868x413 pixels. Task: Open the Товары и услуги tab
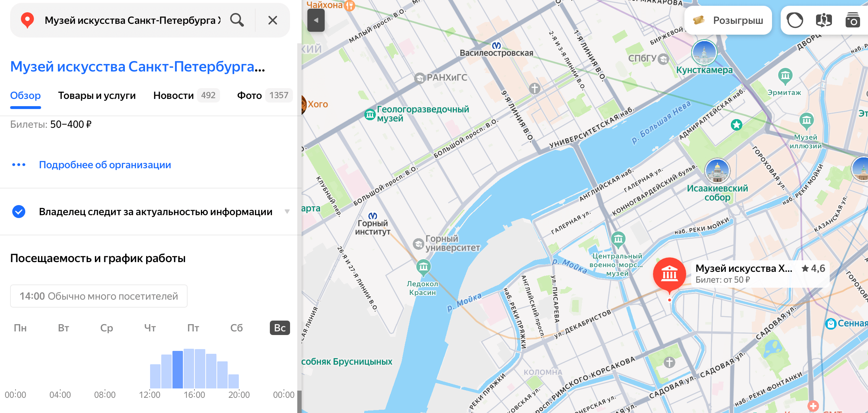point(97,95)
